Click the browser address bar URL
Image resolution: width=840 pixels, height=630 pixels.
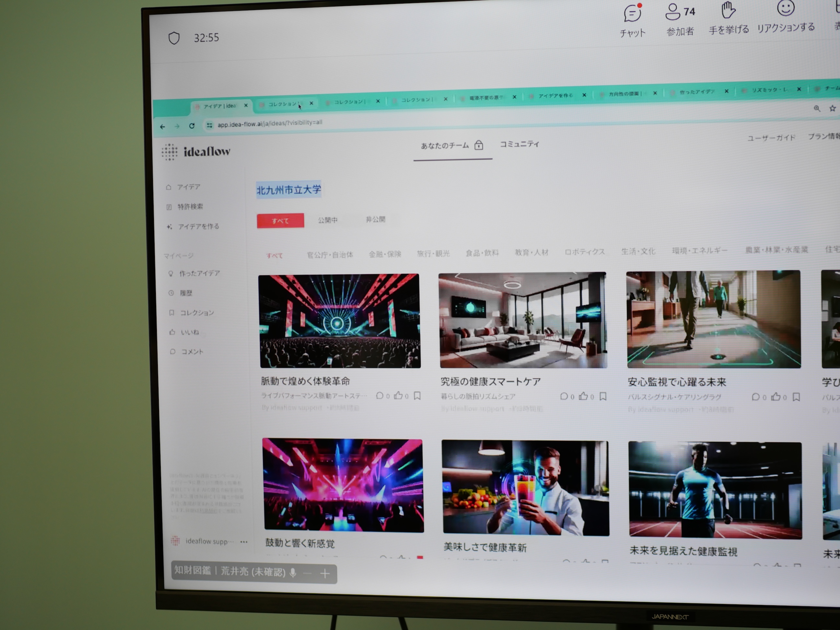click(x=270, y=124)
